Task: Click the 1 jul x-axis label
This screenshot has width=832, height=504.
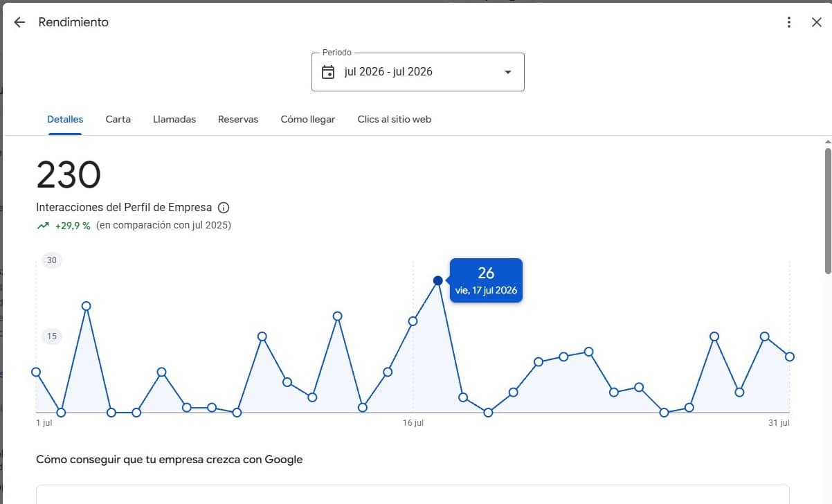Action: tap(44, 423)
